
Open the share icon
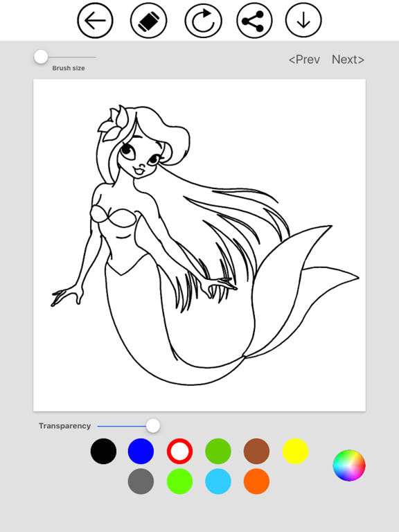pyautogui.click(x=254, y=20)
